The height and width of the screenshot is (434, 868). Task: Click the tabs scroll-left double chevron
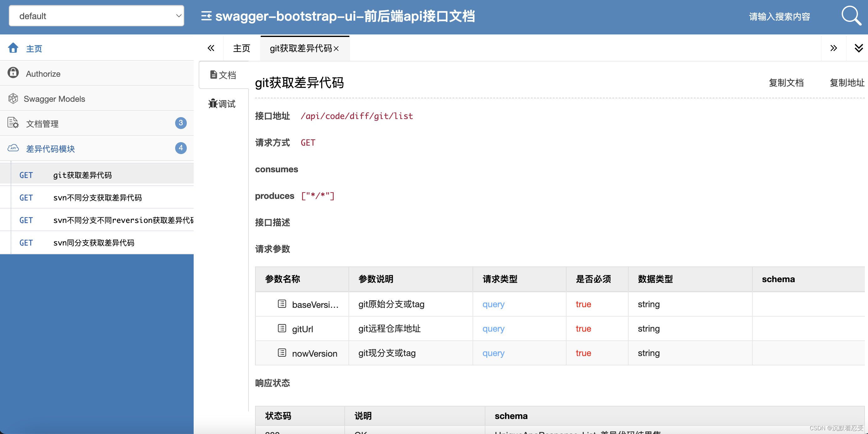[211, 48]
